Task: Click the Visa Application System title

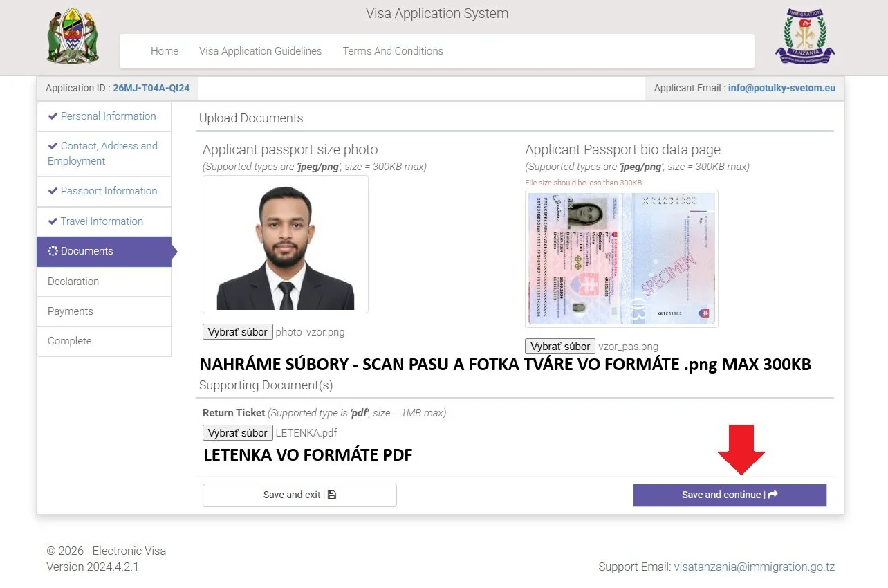Action: coord(437,13)
